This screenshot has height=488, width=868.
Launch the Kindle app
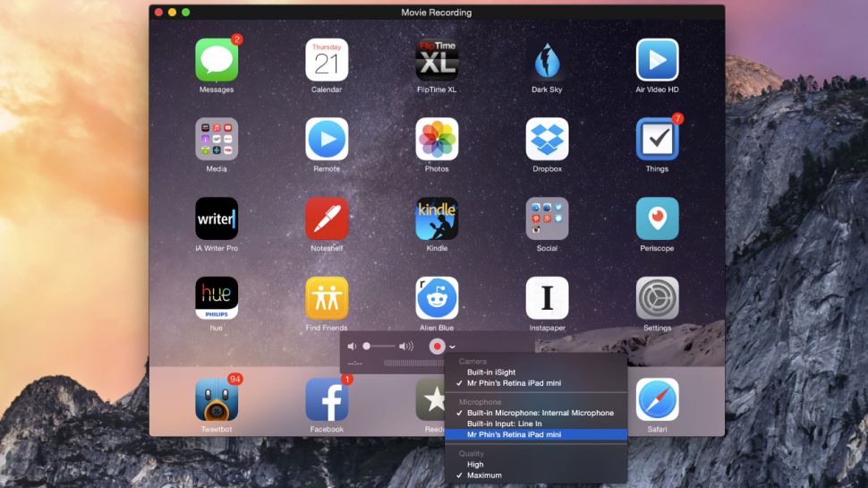click(x=437, y=218)
